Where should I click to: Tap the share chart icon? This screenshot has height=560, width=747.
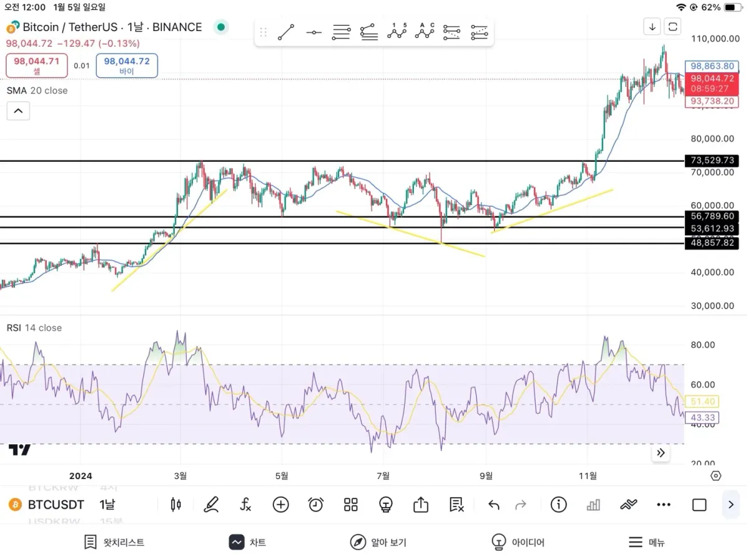tap(421, 505)
